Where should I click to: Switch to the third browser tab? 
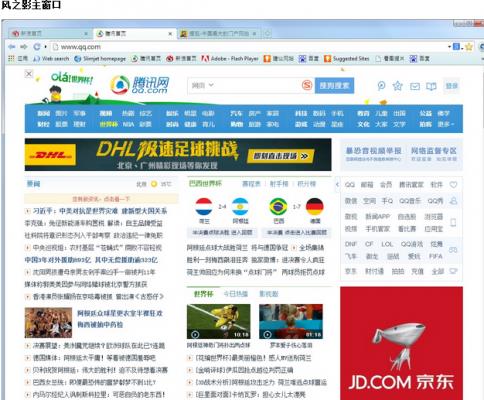(x=219, y=34)
